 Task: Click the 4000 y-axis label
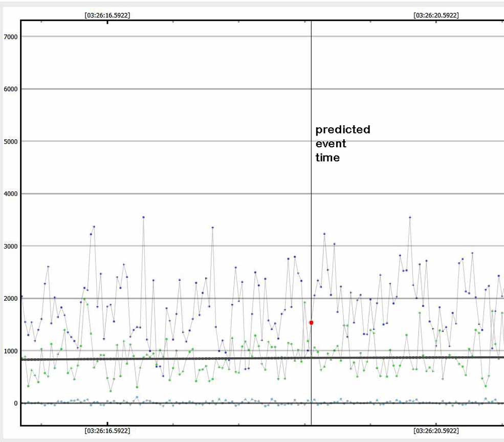click(10, 194)
